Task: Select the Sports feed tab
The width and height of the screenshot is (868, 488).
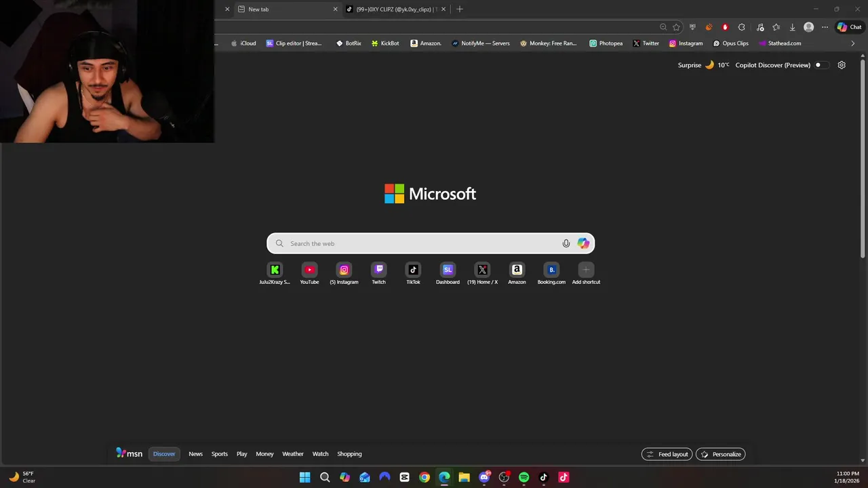Action: (x=220, y=454)
